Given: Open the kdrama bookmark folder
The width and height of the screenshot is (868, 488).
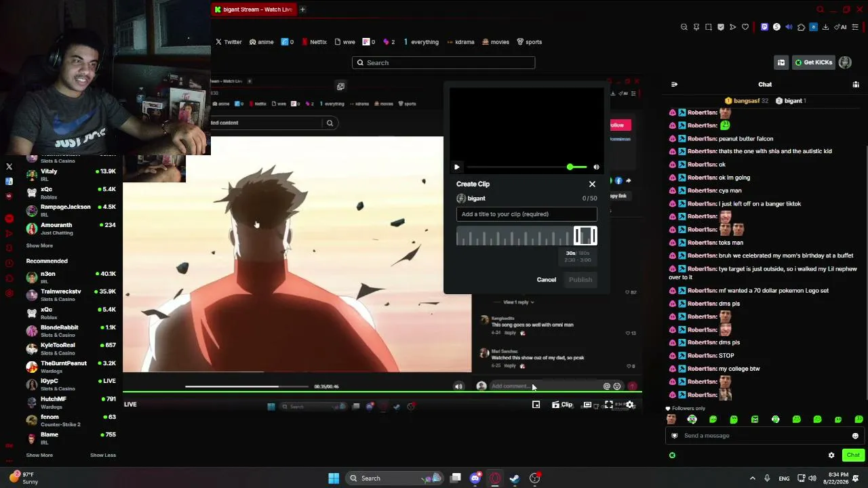Looking at the screenshot, I should point(460,42).
